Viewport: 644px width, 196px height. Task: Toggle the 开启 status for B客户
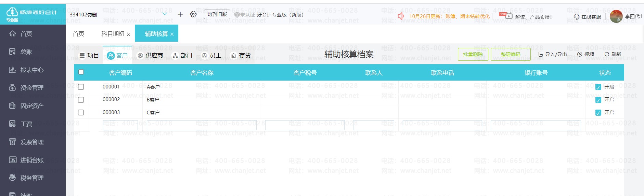pos(598,100)
